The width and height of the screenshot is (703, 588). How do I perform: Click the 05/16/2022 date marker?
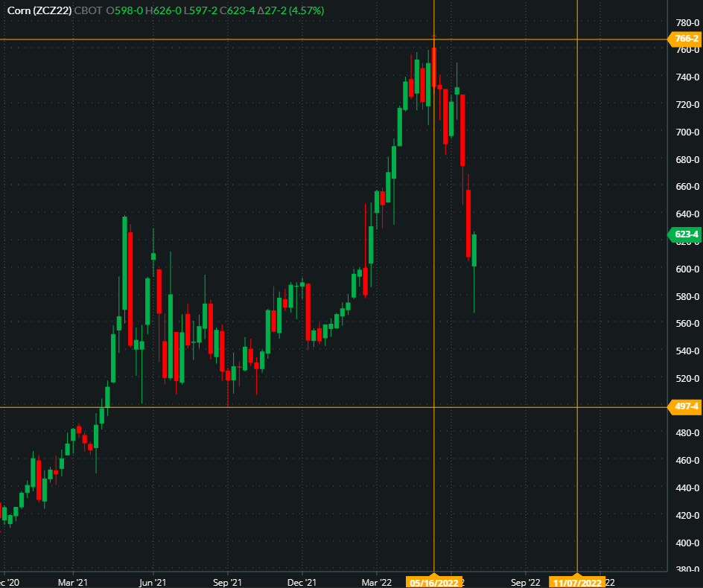[433, 582]
